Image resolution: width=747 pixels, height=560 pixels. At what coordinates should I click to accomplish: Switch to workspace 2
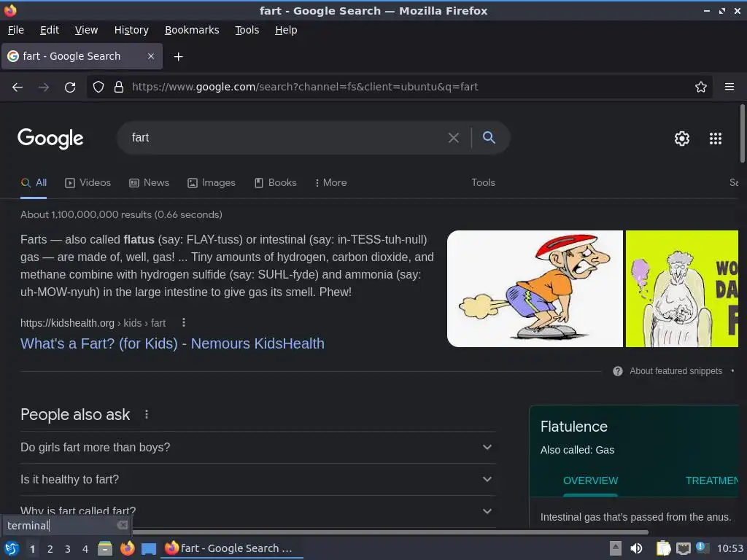click(x=50, y=549)
